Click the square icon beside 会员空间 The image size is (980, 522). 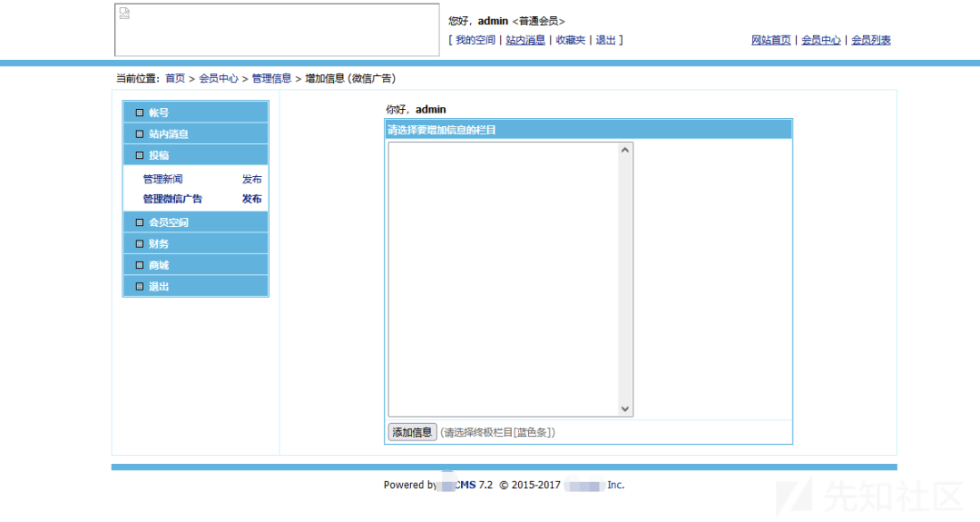(140, 222)
